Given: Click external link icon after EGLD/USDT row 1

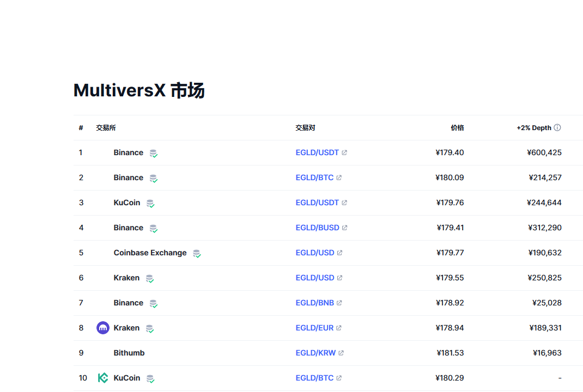Looking at the screenshot, I should coord(344,152).
